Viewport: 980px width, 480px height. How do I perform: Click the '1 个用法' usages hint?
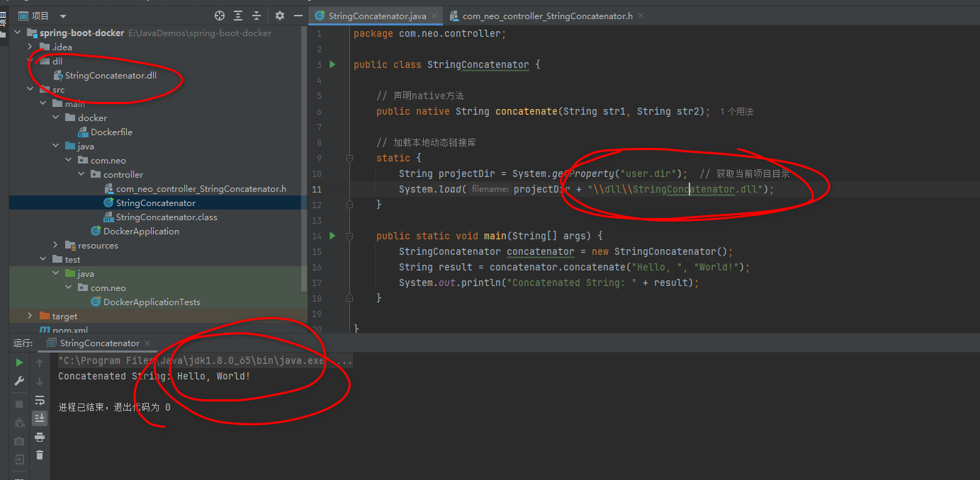click(736, 112)
